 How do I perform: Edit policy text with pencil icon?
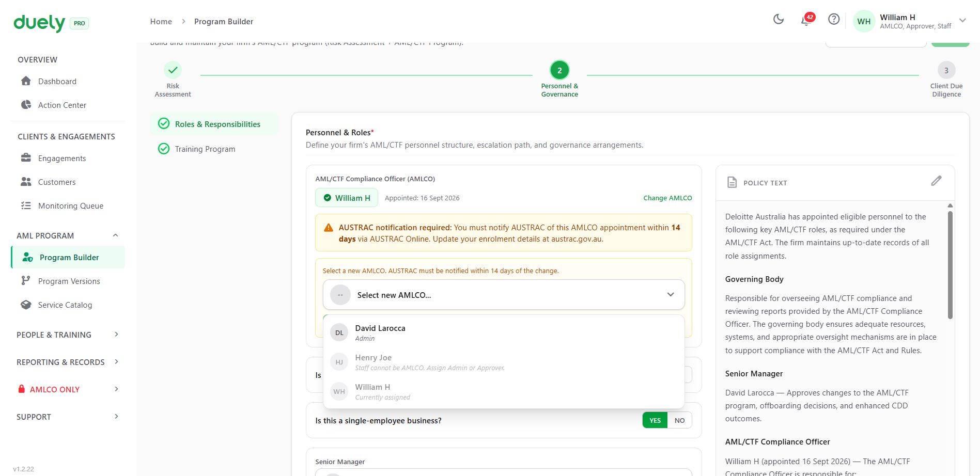click(x=937, y=181)
